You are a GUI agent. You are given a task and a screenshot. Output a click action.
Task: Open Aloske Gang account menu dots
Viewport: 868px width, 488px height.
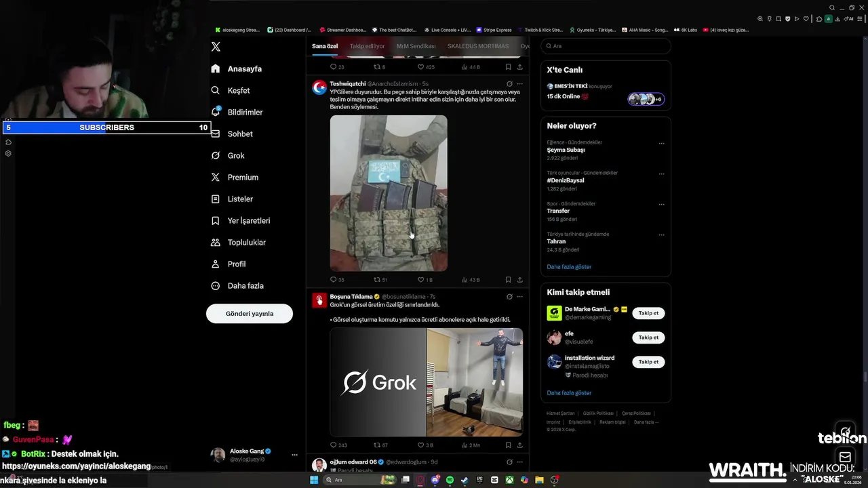[294, 455]
